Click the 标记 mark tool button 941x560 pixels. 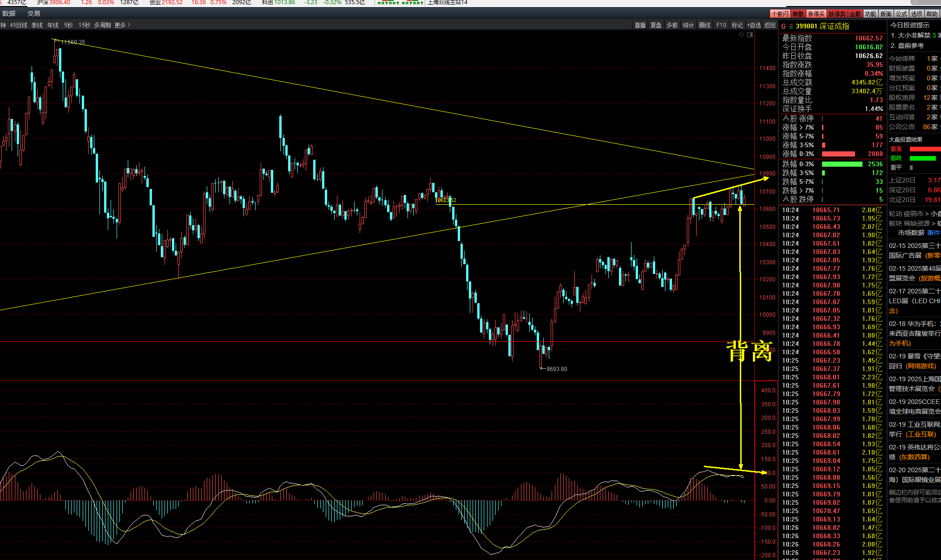(x=737, y=25)
